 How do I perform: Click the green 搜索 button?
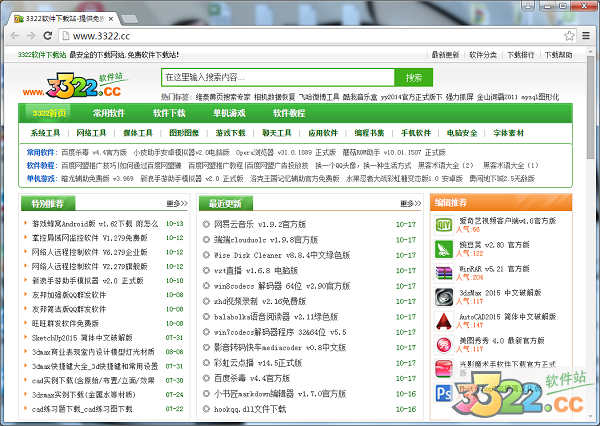coord(413,77)
